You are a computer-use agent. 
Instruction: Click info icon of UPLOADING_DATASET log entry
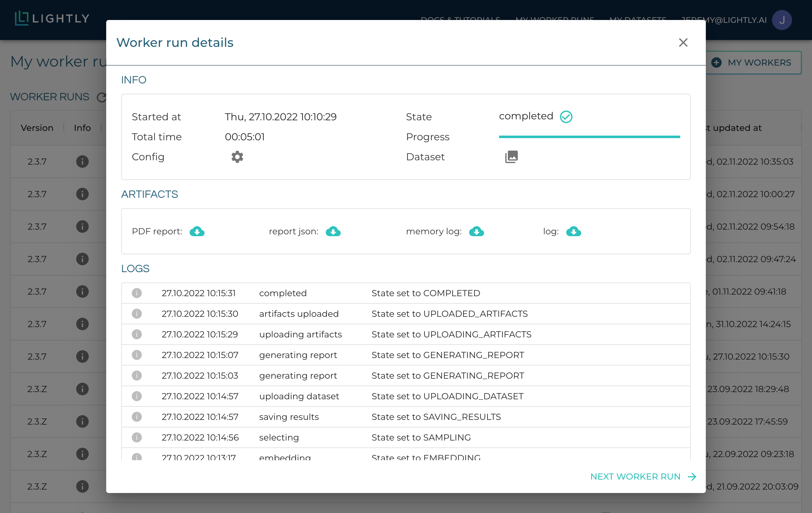click(x=136, y=396)
